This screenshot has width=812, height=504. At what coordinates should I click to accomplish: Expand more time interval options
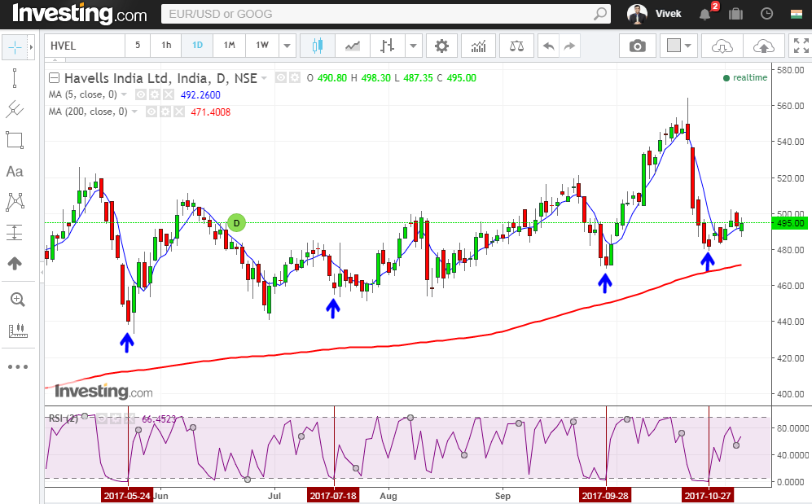point(287,46)
